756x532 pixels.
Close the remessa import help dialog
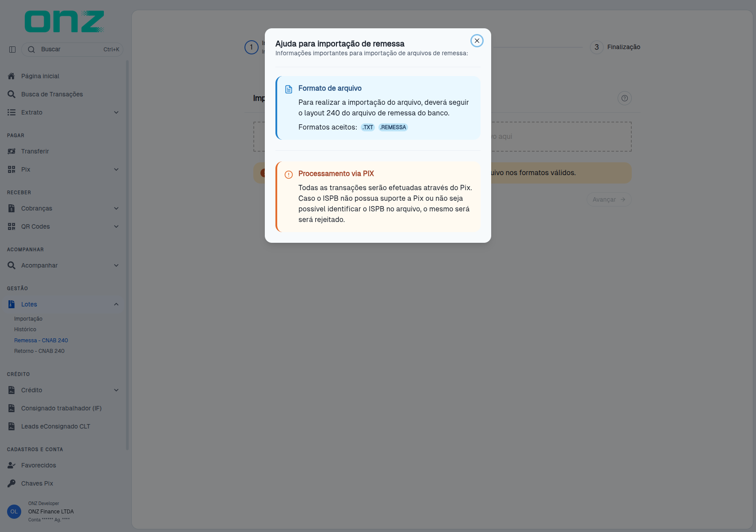(x=477, y=41)
